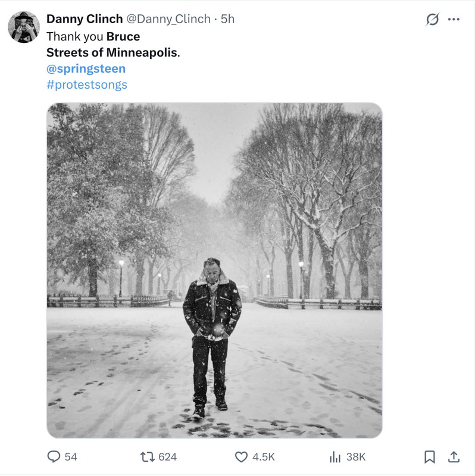Image resolution: width=475 pixels, height=476 pixels.
Task: Click the 38K views count
Action: 356,456
